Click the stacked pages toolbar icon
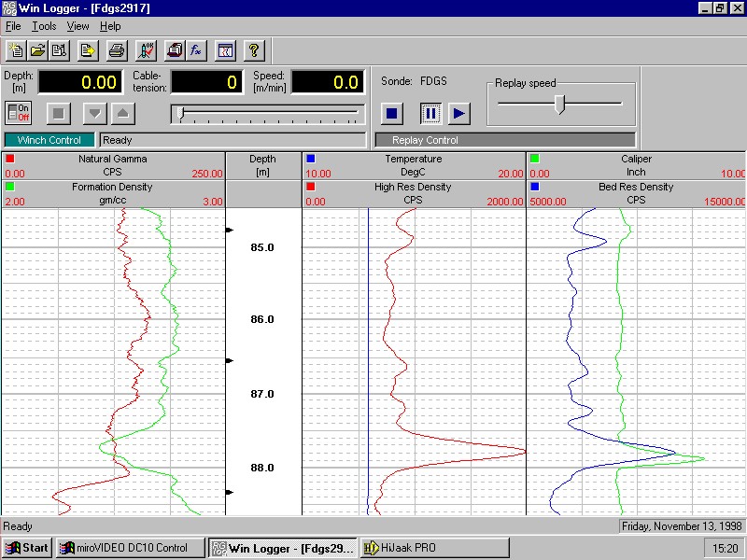This screenshot has width=747, height=560. pyautogui.click(x=175, y=50)
